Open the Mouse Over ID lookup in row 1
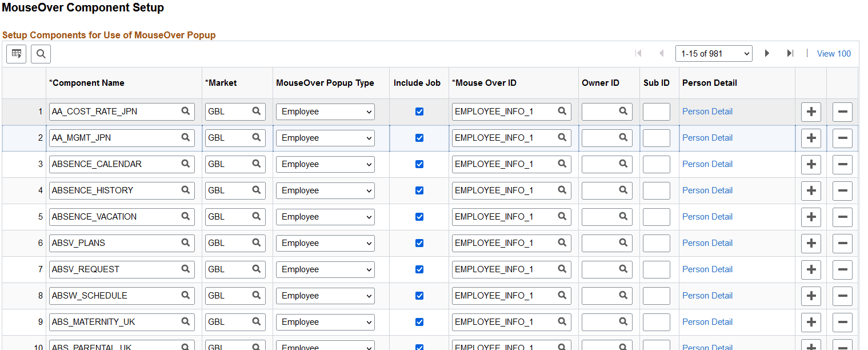Screen dimensions: 868x350 (x=562, y=111)
